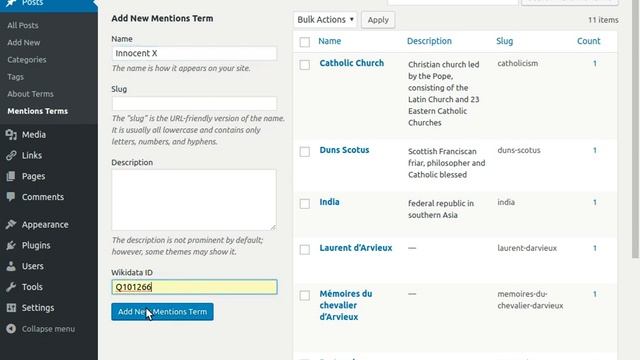640x360 pixels.
Task: Focus the Wikidata ID field
Action: tap(194, 287)
